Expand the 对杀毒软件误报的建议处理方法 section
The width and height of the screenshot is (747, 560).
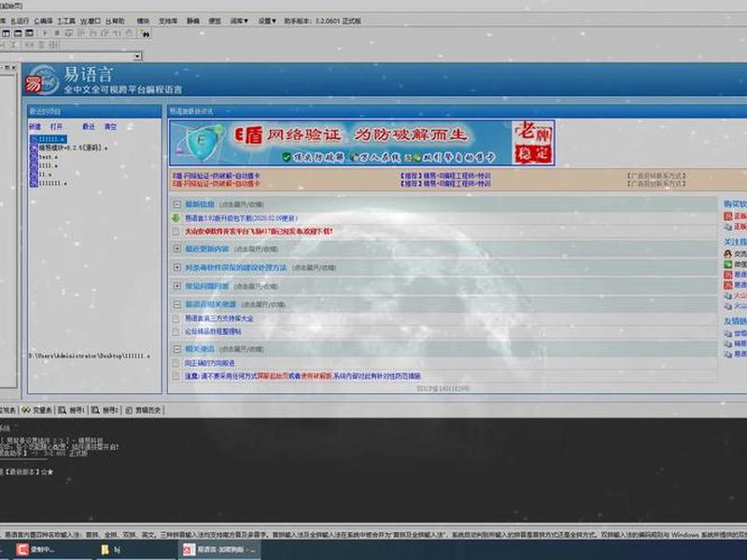click(177, 268)
